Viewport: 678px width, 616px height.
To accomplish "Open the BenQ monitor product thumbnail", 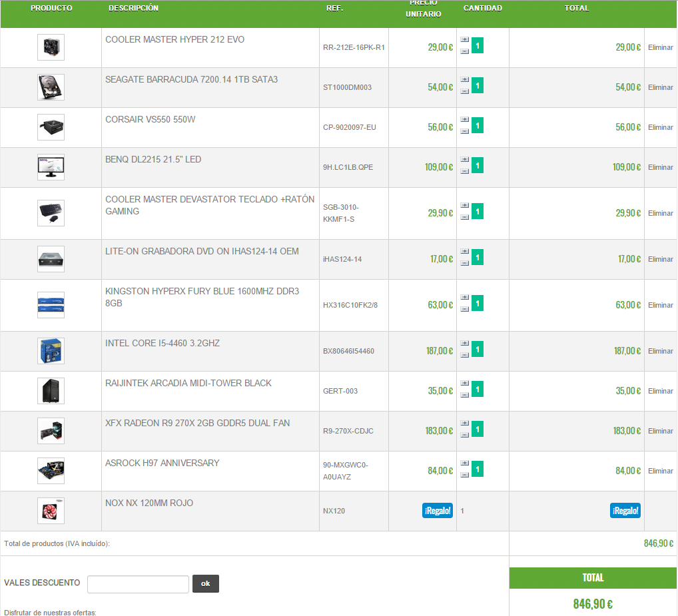I will (51, 167).
